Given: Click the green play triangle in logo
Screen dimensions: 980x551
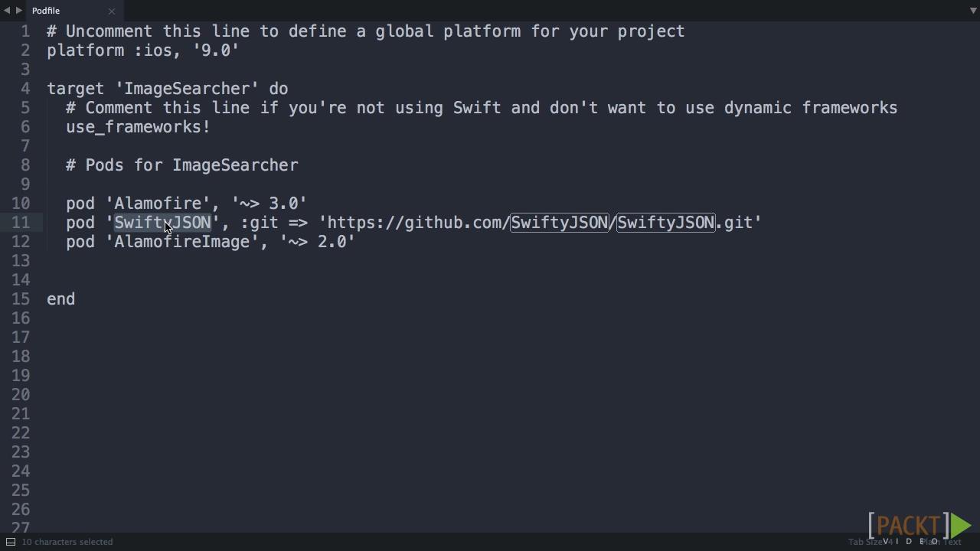Looking at the screenshot, I should [961, 525].
